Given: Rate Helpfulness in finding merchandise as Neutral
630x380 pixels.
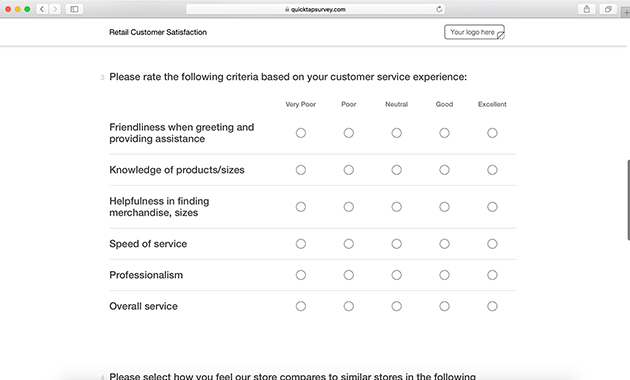Looking at the screenshot, I should tap(397, 207).
